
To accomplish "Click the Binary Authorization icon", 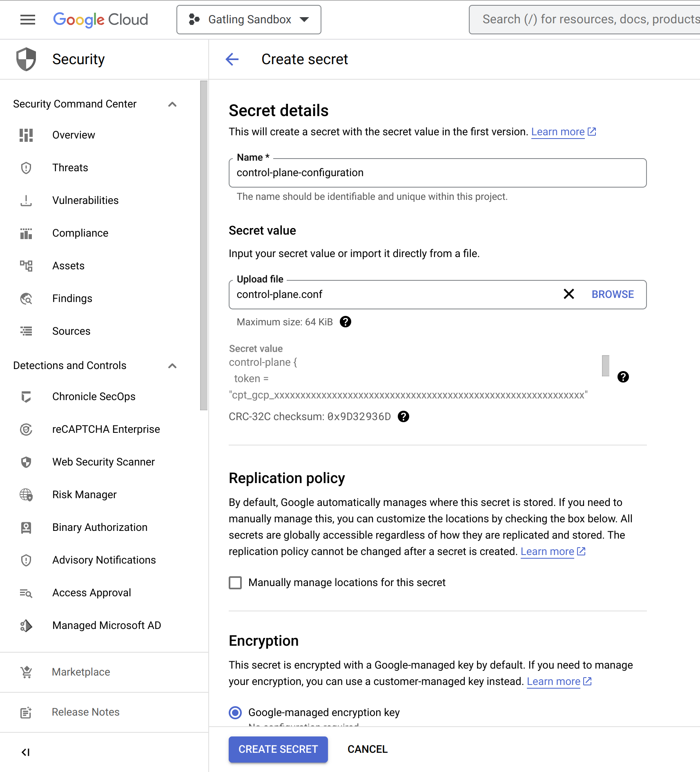I will click(x=26, y=527).
